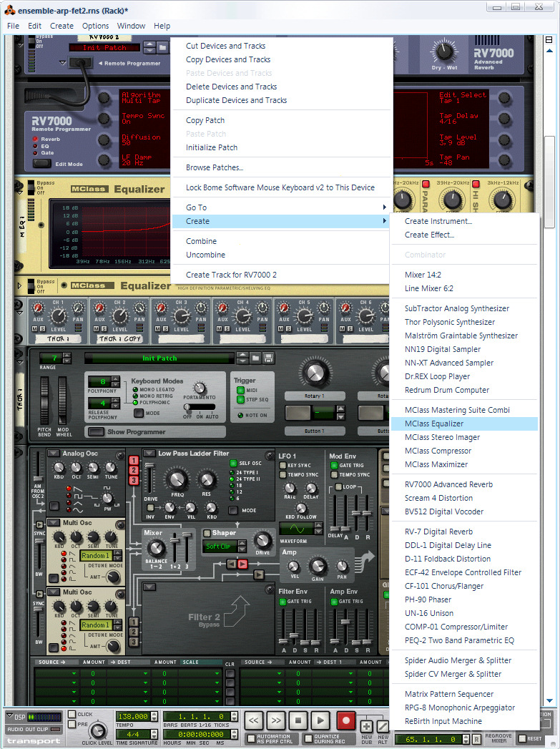
Task: Click the Mixer Balance knob
Action: pos(156,549)
